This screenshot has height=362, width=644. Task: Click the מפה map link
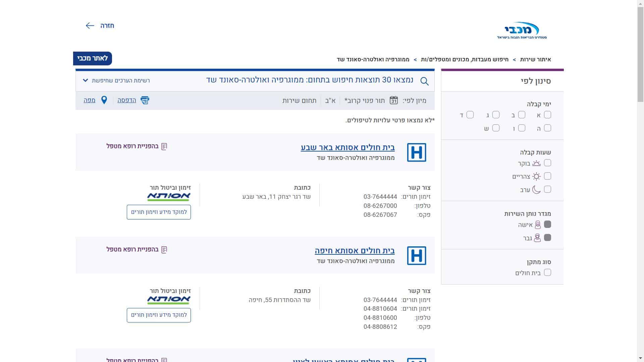[x=89, y=100]
